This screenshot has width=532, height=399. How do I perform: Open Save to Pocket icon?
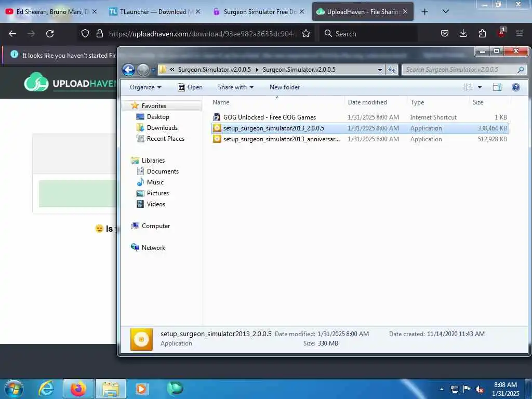tap(445, 33)
